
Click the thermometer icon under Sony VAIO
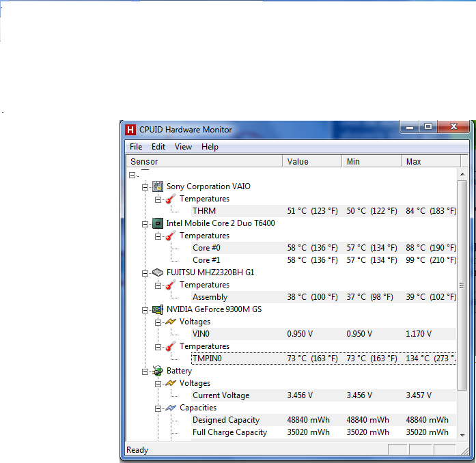coord(170,199)
